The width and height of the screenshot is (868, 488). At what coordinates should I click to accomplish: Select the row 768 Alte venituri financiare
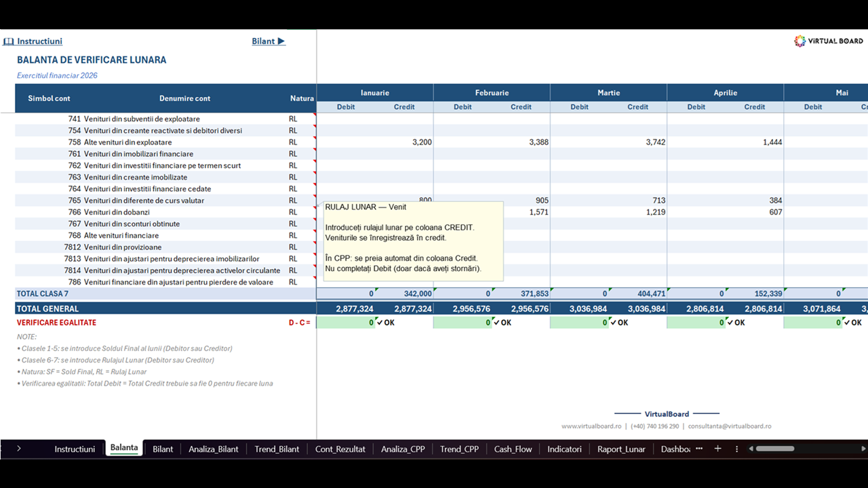point(166,236)
